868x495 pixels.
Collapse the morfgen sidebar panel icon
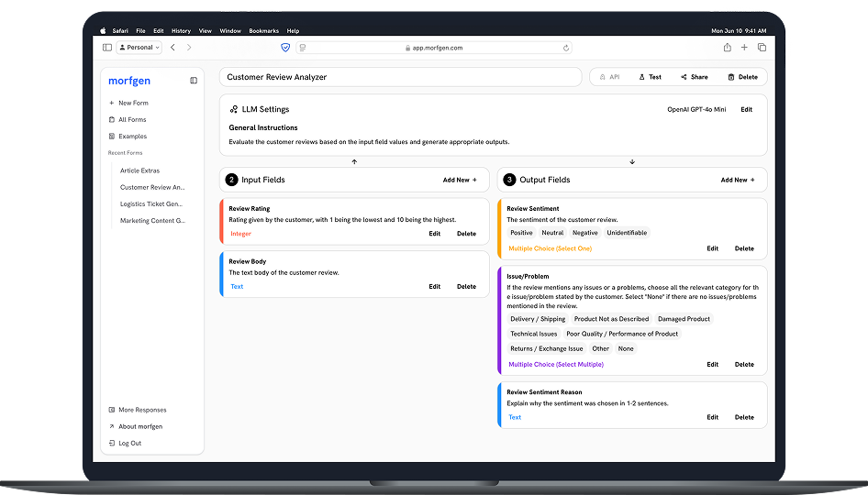[194, 81]
